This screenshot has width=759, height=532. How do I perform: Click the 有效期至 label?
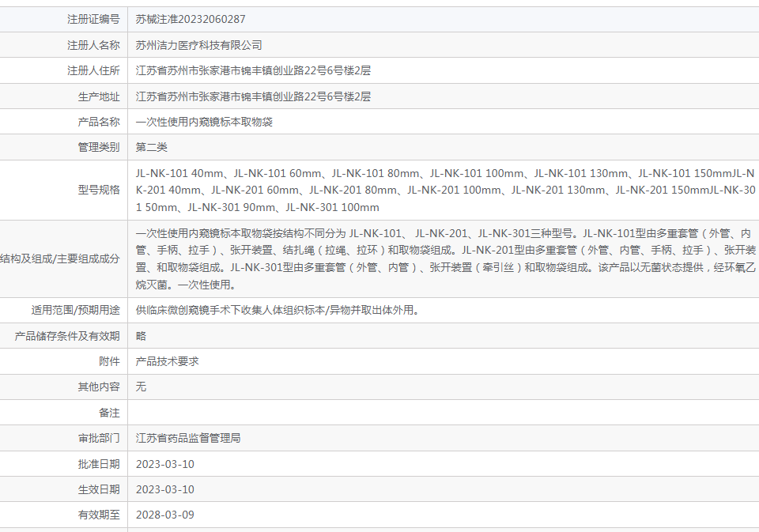pyautogui.click(x=99, y=515)
